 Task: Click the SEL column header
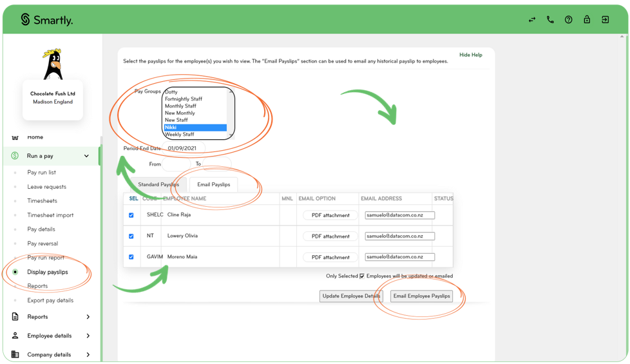click(133, 198)
